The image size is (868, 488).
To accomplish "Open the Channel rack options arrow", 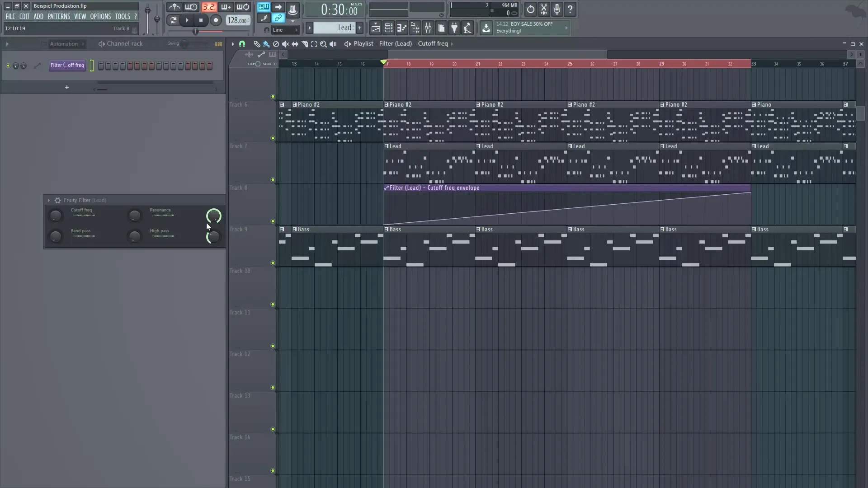I will pyautogui.click(x=7, y=44).
